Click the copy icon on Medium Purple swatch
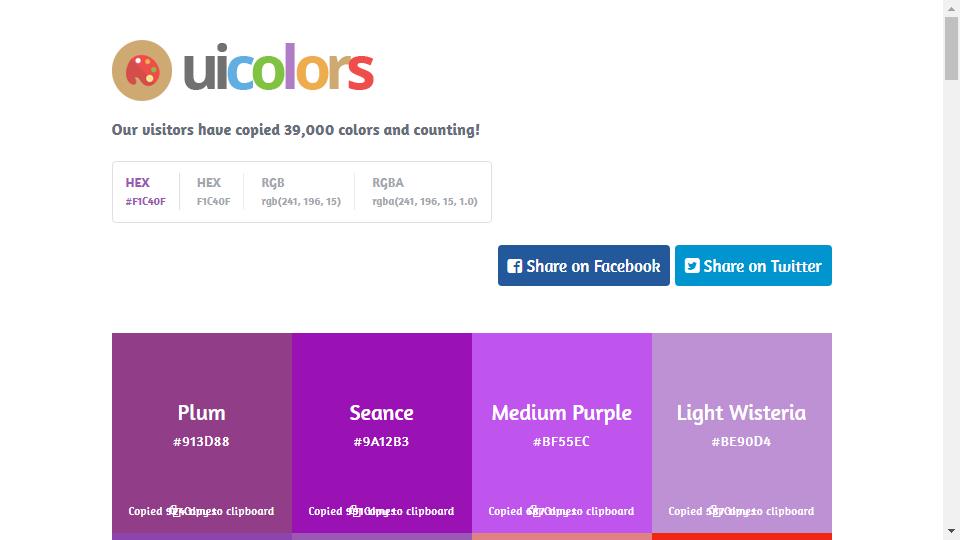 coord(534,510)
